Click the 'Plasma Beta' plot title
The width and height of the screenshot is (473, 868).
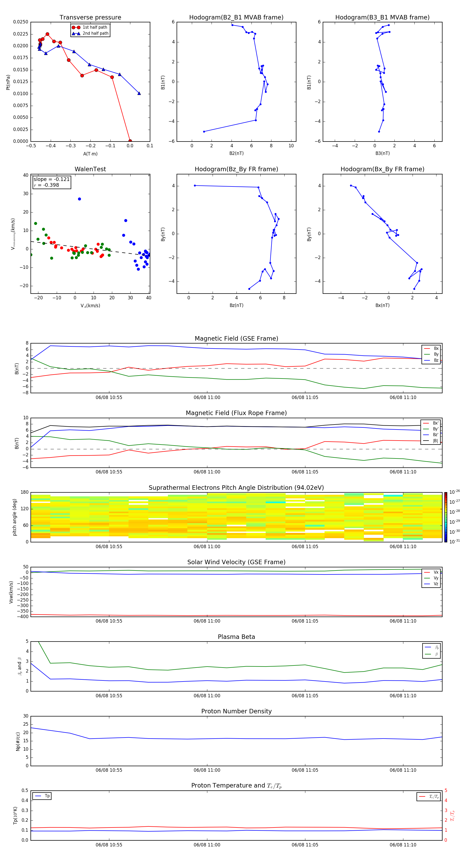(236, 637)
